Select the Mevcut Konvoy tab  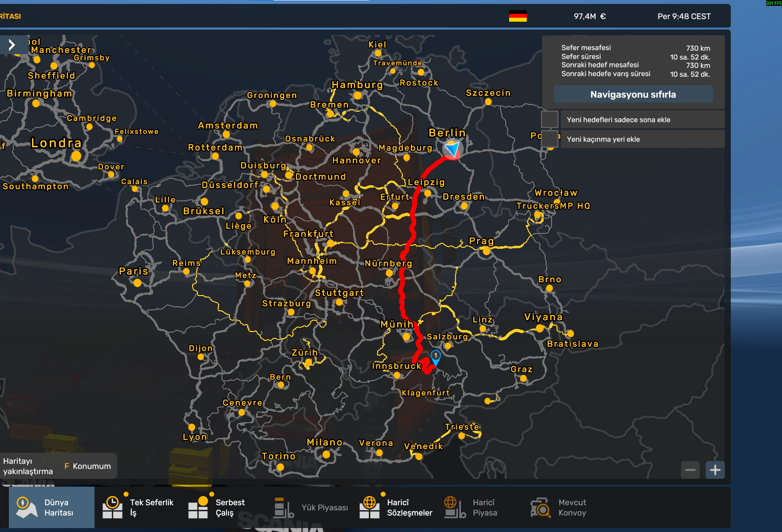coord(558,507)
